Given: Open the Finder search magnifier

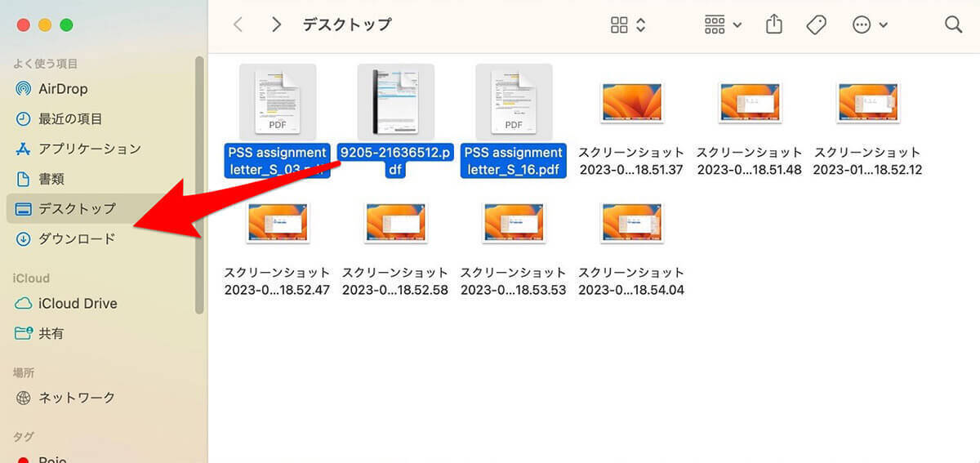Looking at the screenshot, I should pos(953,25).
